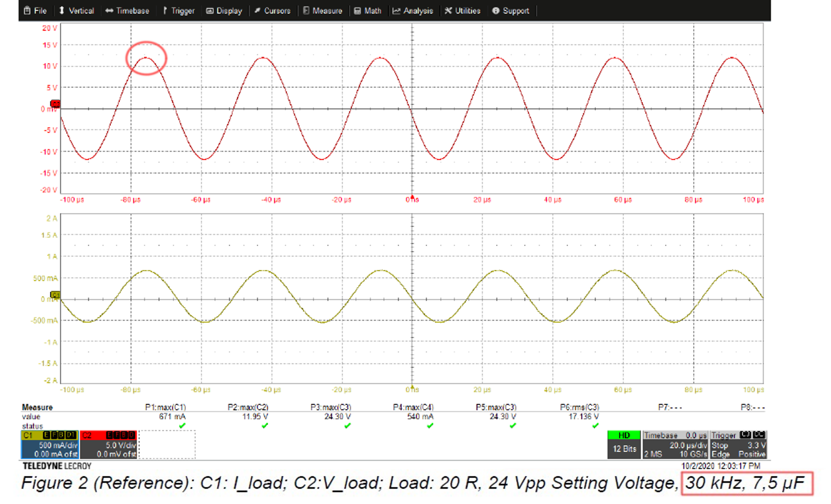Viewport: 831px width, 504px height.
Task: Click the 540 mA measurement value
Action: [x=420, y=417]
